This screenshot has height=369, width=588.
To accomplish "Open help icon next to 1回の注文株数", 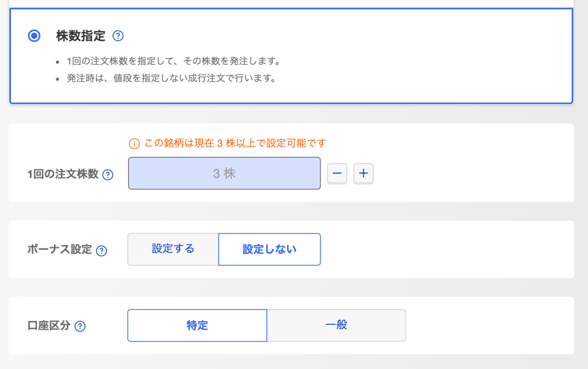I will 107,175.
